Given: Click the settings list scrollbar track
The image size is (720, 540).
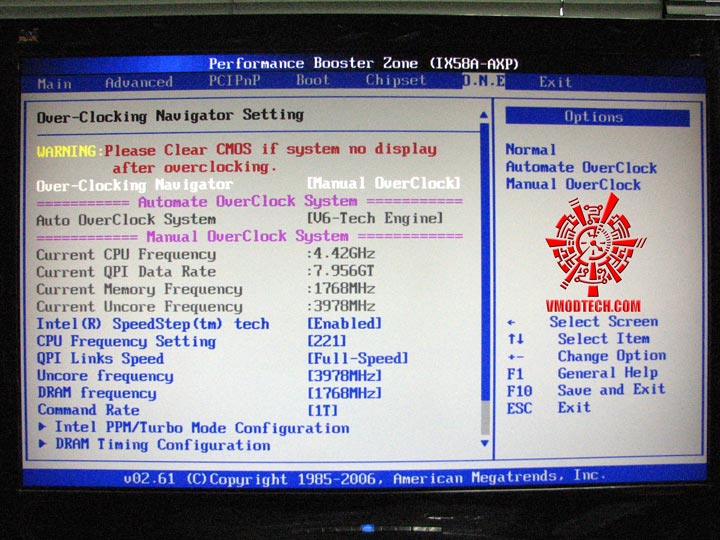Looking at the screenshot, I should click(484, 279).
